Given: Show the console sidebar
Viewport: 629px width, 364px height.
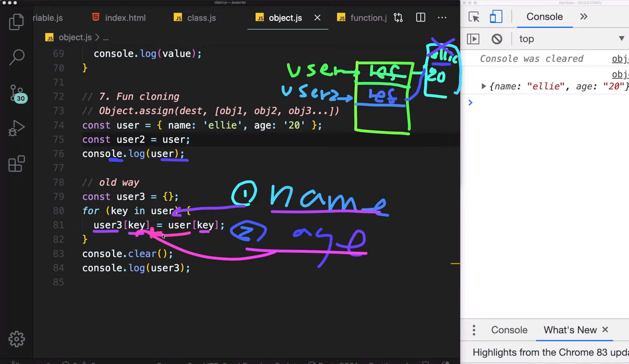Looking at the screenshot, I should (473, 39).
